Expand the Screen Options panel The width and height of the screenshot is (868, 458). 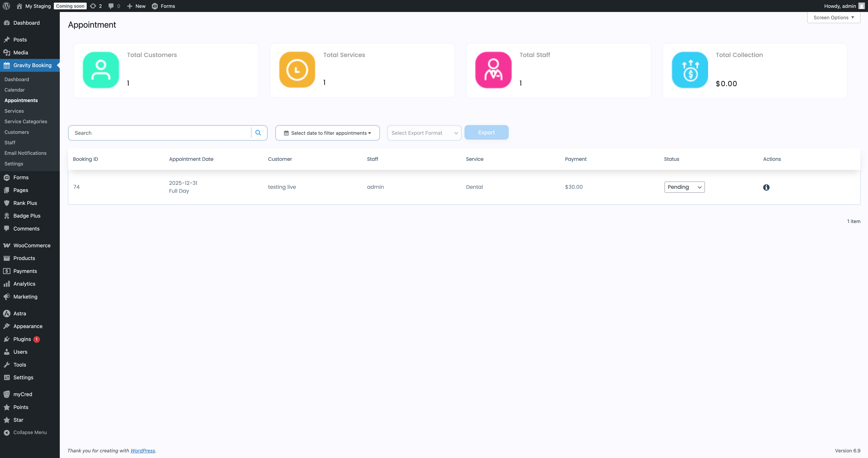833,18
